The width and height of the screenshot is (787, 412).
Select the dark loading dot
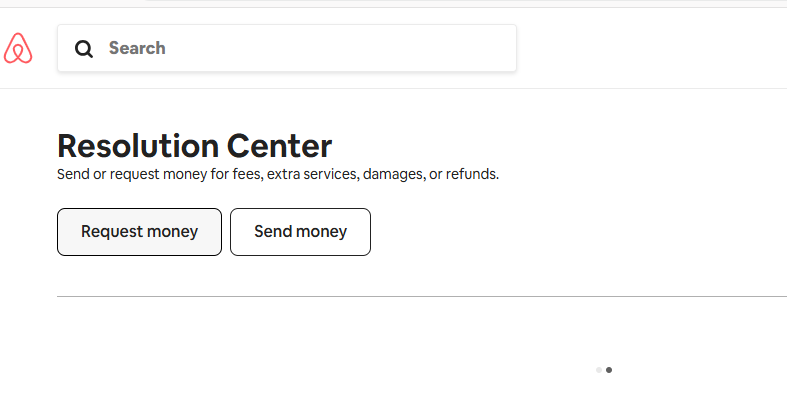[x=609, y=370]
